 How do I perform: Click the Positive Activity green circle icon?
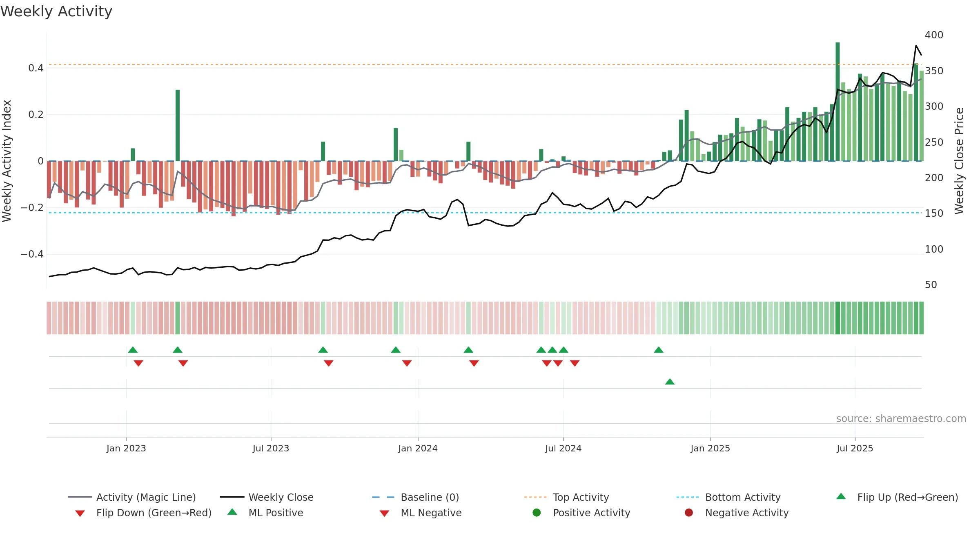[x=537, y=512]
